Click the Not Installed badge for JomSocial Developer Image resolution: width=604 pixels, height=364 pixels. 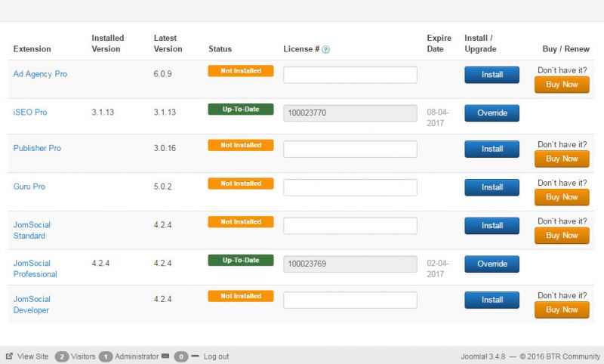[241, 296]
